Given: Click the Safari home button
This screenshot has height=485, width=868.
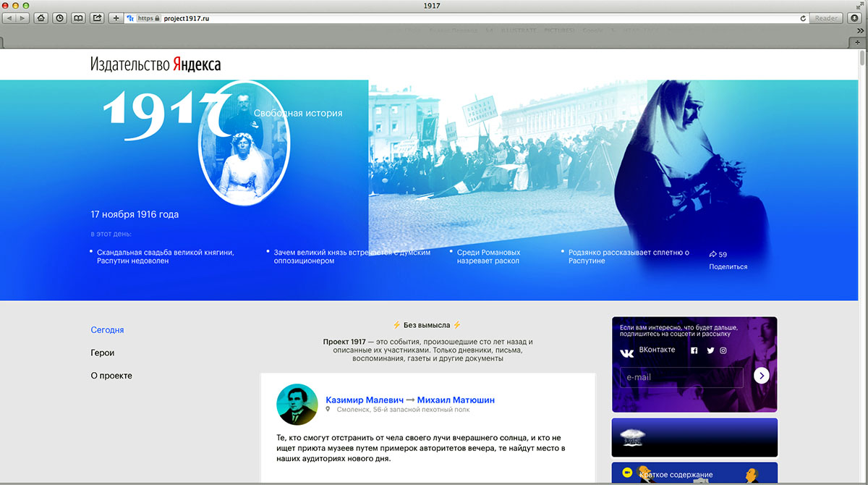Looking at the screenshot, I should tap(41, 18).
